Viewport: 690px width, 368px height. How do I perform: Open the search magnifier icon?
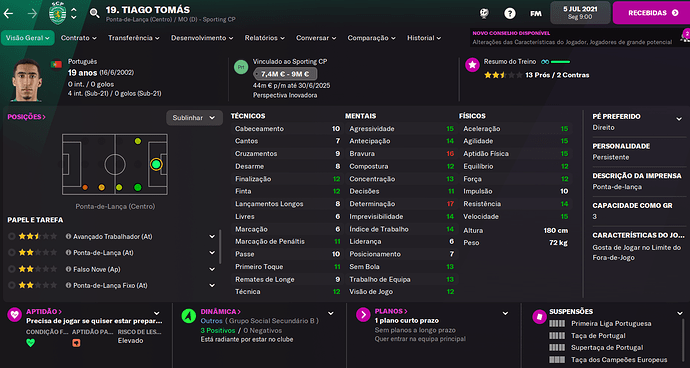(95, 13)
